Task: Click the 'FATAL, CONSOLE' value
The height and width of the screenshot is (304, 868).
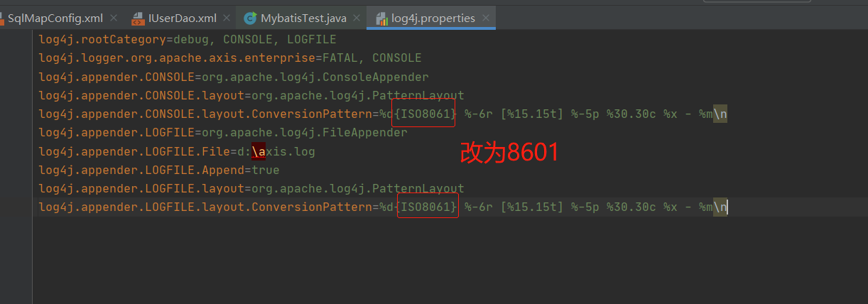Action: (x=372, y=58)
